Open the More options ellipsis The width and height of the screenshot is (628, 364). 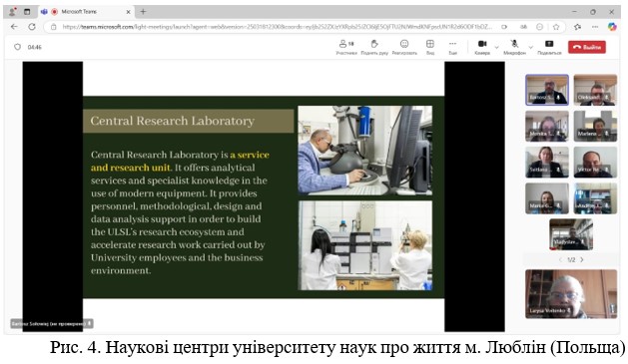(x=452, y=44)
